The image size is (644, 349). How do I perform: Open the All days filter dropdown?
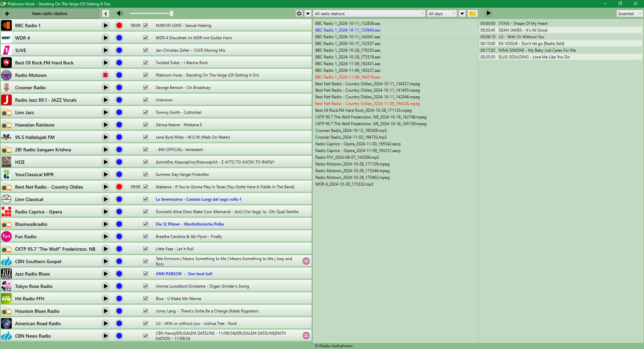click(x=442, y=13)
